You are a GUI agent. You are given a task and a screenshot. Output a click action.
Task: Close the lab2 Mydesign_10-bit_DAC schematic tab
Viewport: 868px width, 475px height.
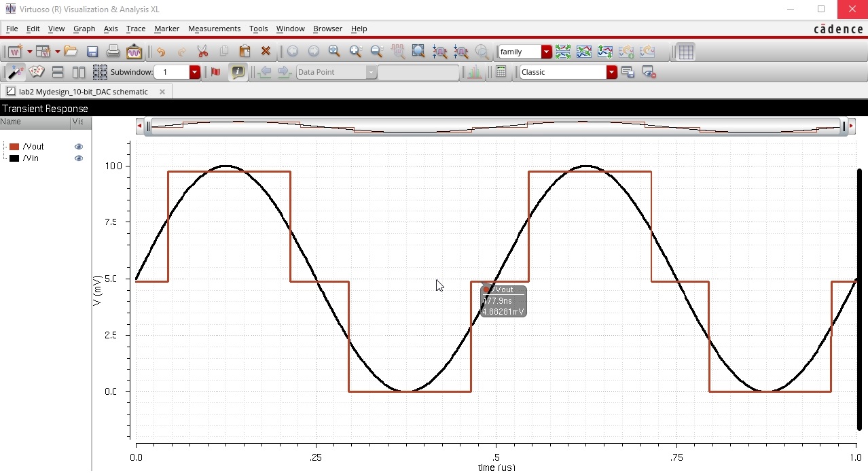pyautogui.click(x=162, y=92)
